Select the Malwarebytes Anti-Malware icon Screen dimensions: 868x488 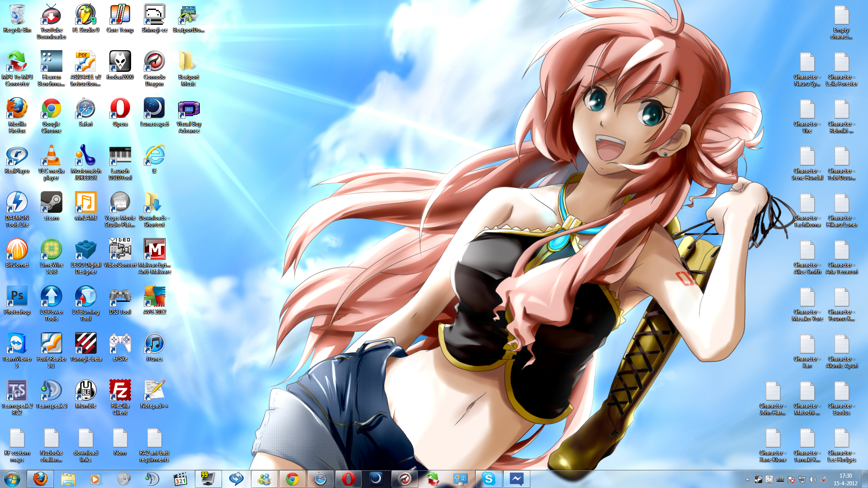click(155, 257)
